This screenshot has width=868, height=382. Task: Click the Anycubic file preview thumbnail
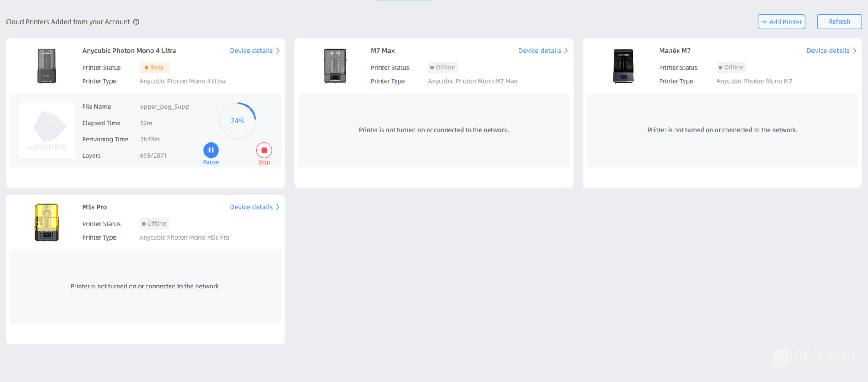click(47, 130)
